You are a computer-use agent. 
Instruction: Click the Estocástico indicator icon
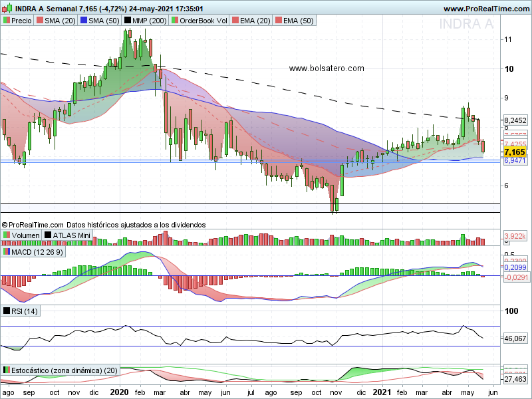[x=7, y=370]
